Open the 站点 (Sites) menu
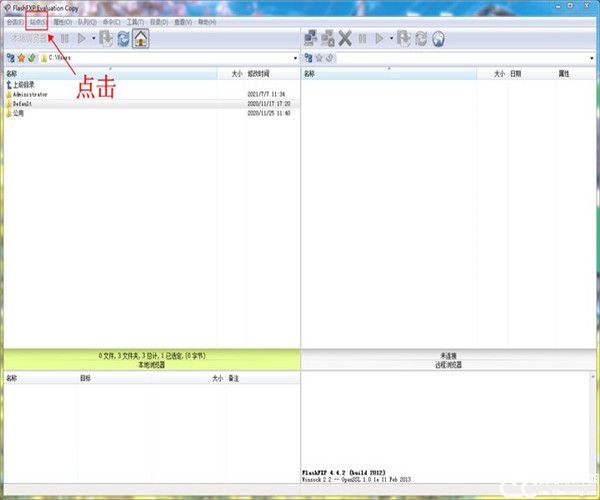 click(38, 21)
